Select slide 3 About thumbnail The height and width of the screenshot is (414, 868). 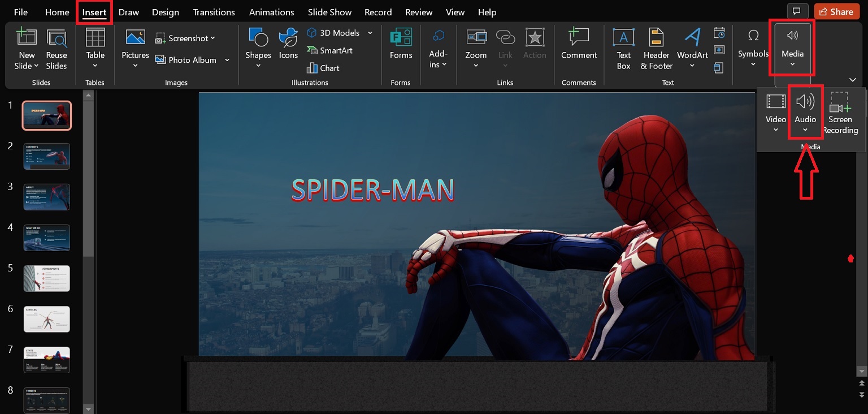[47, 197]
